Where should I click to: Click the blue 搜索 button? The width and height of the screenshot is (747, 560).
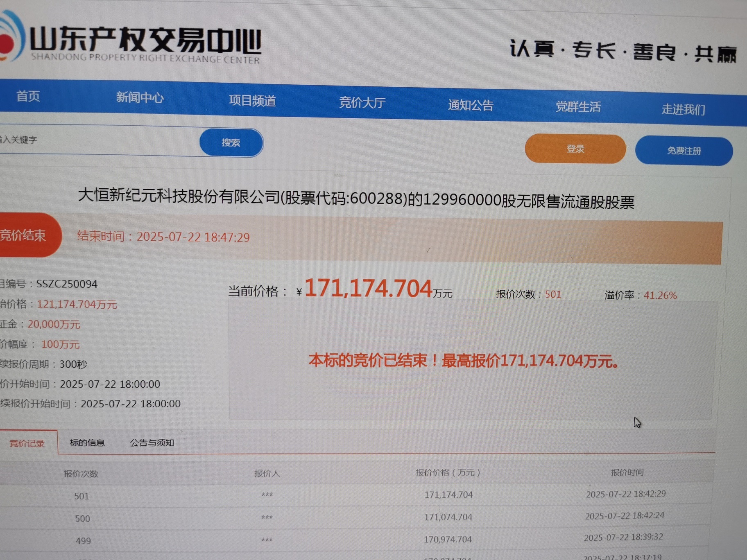click(x=231, y=142)
